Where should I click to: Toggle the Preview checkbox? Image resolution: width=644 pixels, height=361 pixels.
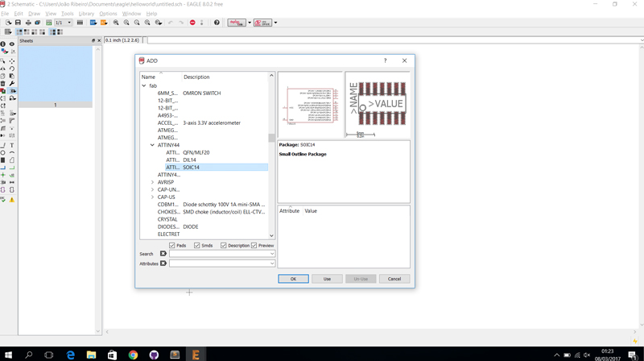click(x=254, y=246)
